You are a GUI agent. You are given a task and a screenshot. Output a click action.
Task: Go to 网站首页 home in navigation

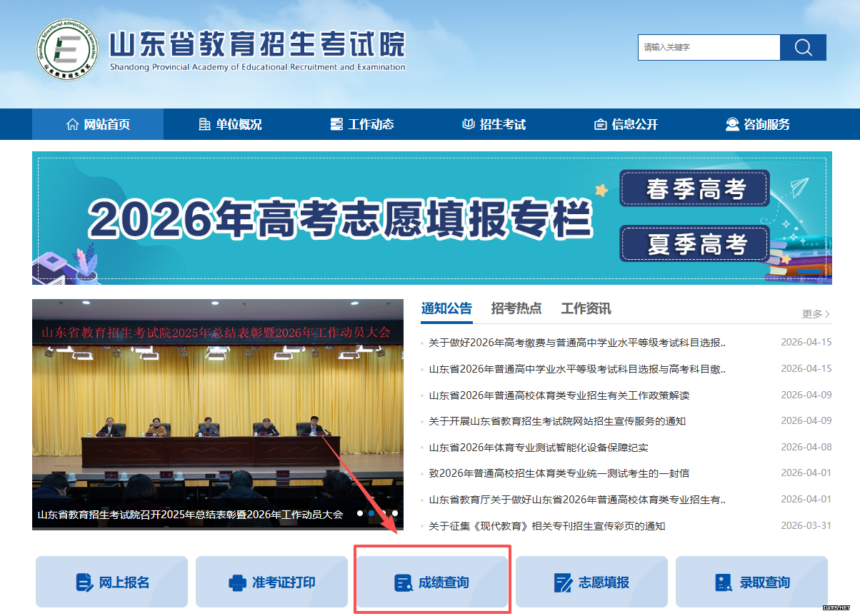tap(98, 124)
